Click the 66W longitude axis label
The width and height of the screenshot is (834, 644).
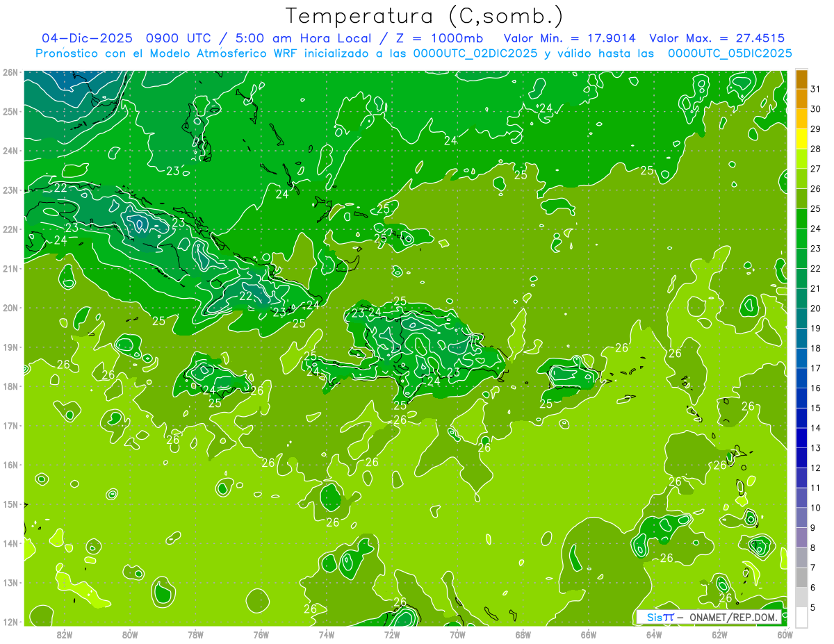(589, 634)
